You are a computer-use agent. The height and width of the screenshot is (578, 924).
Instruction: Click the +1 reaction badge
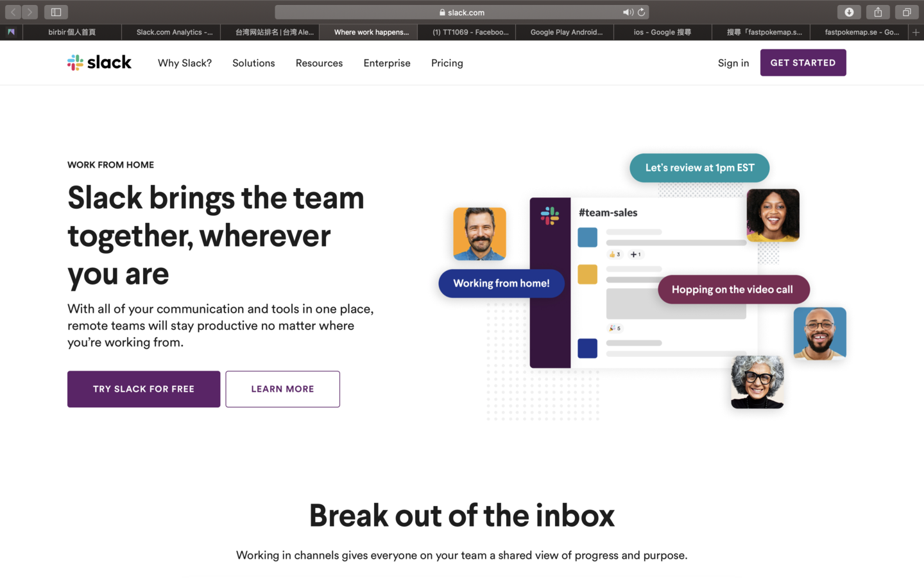coord(635,254)
